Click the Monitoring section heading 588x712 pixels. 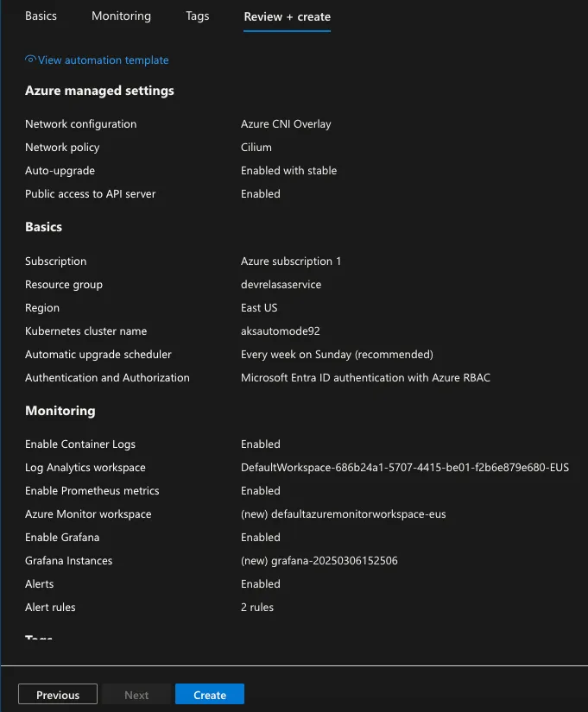[x=60, y=411]
